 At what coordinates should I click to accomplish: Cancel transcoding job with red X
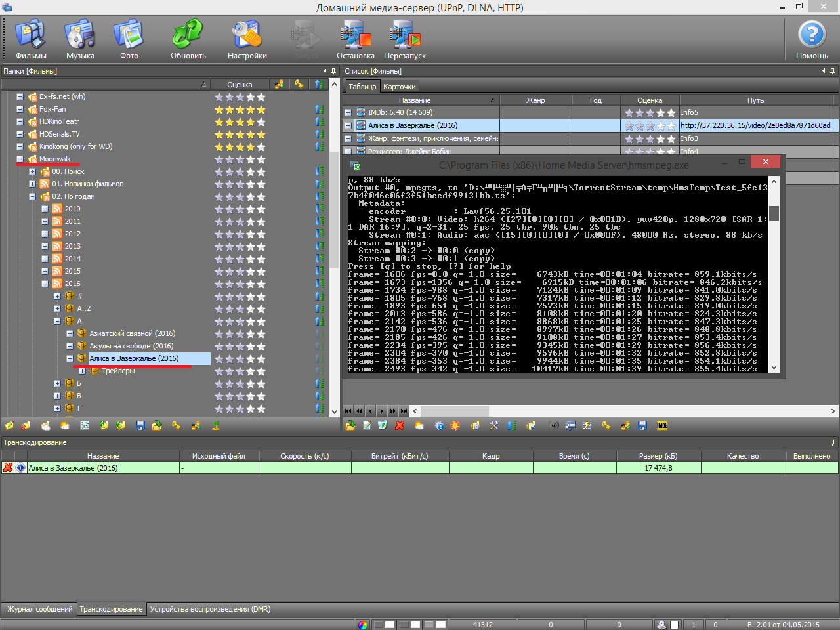coord(8,468)
